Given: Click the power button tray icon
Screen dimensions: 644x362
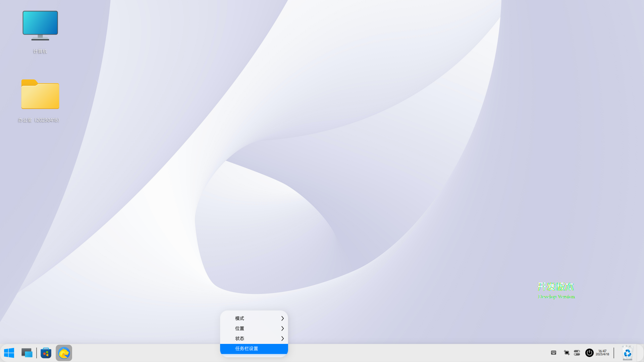Looking at the screenshot, I should [x=589, y=353].
